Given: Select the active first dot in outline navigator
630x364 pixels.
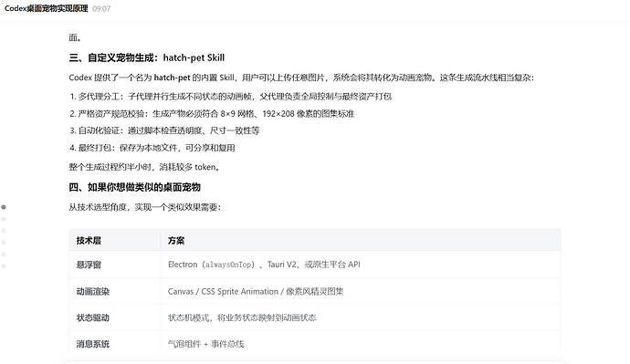Looking at the screenshot, I should point(4,207).
